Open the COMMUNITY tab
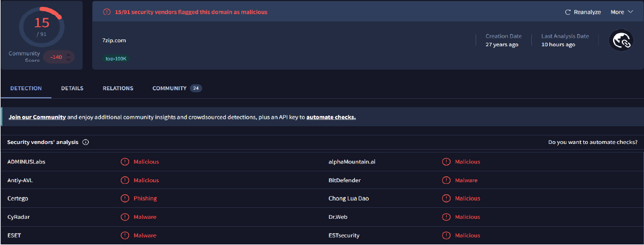Image resolution: width=644 pixels, height=245 pixels. 169,88
